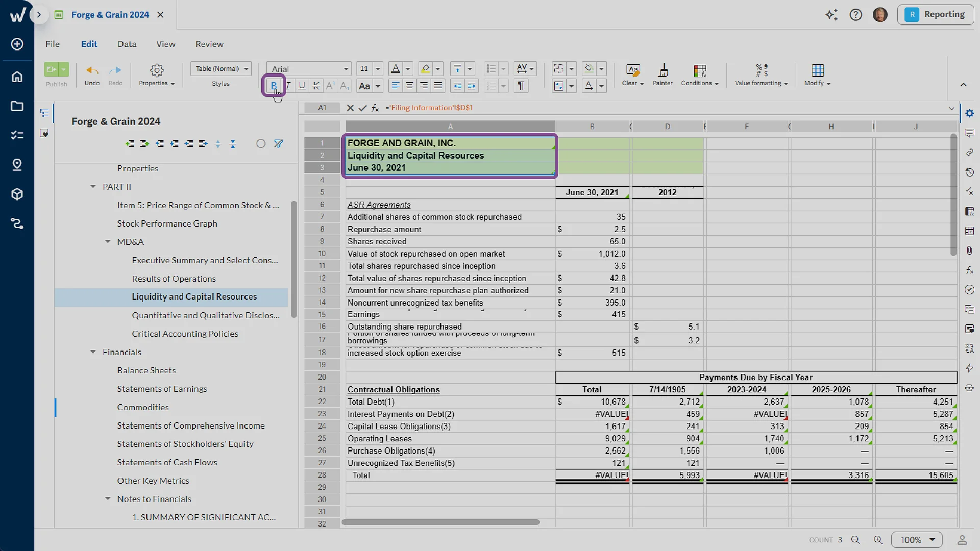Open the Data menu
980x551 pixels.
[x=127, y=44]
